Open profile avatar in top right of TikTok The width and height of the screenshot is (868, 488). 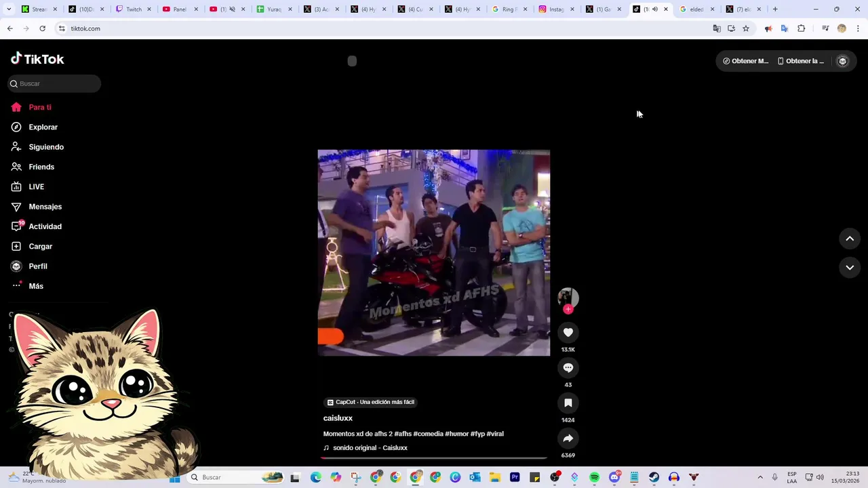coord(843,61)
